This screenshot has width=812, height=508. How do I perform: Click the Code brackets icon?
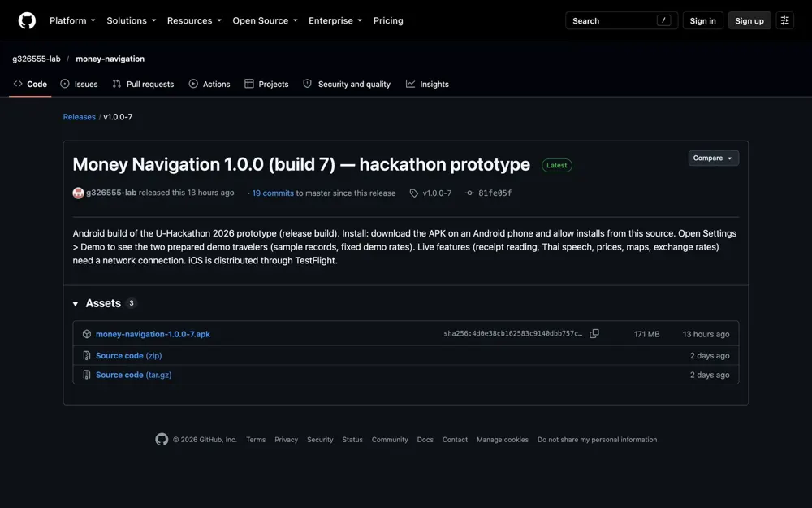[x=18, y=84]
